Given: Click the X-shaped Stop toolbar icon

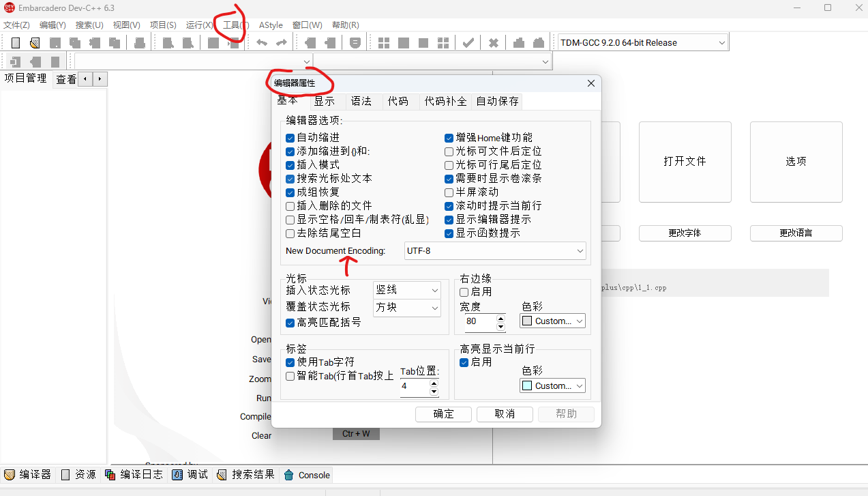Looking at the screenshot, I should 494,42.
